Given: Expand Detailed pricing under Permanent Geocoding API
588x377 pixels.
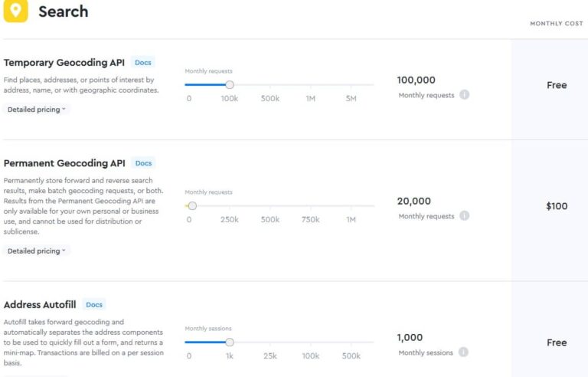Looking at the screenshot, I should pyautogui.click(x=36, y=251).
